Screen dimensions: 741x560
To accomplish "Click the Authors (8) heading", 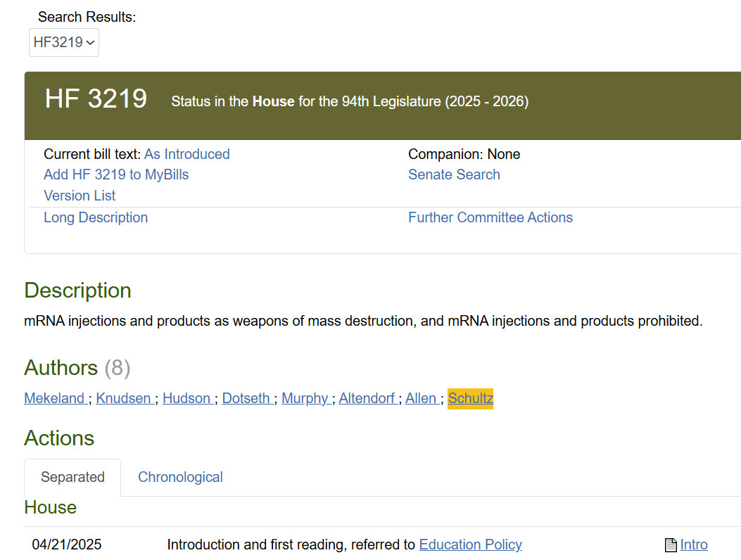I will (x=77, y=368).
